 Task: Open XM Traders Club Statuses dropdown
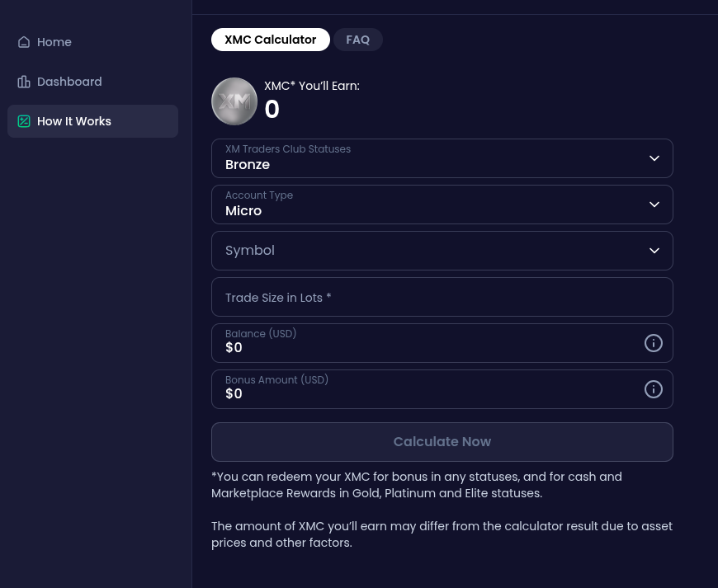[x=442, y=158]
